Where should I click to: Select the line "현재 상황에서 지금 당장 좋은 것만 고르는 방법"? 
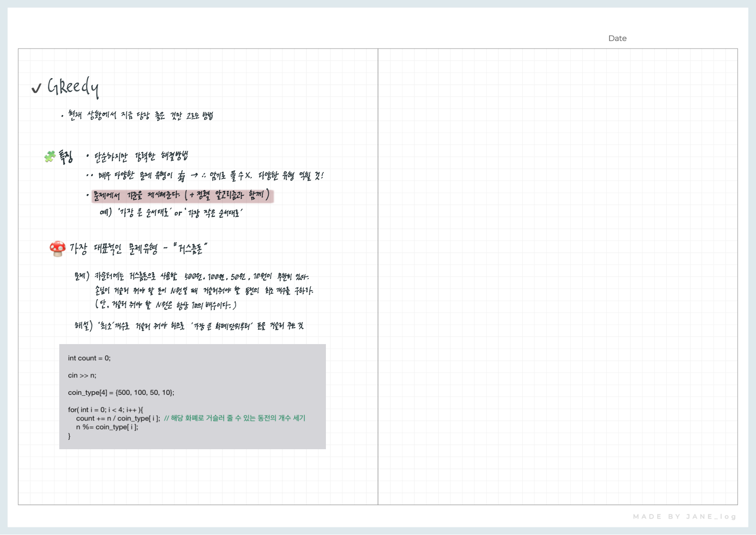point(140,115)
